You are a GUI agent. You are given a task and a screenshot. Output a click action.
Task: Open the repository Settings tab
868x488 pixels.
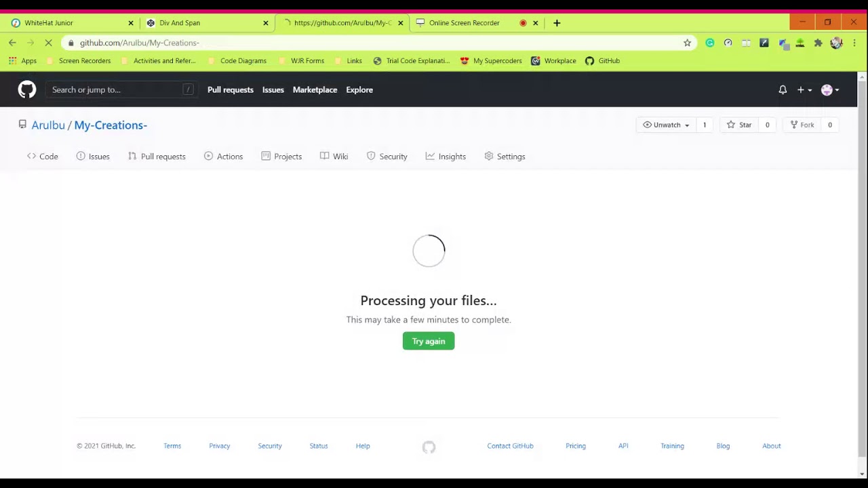(x=505, y=157)
